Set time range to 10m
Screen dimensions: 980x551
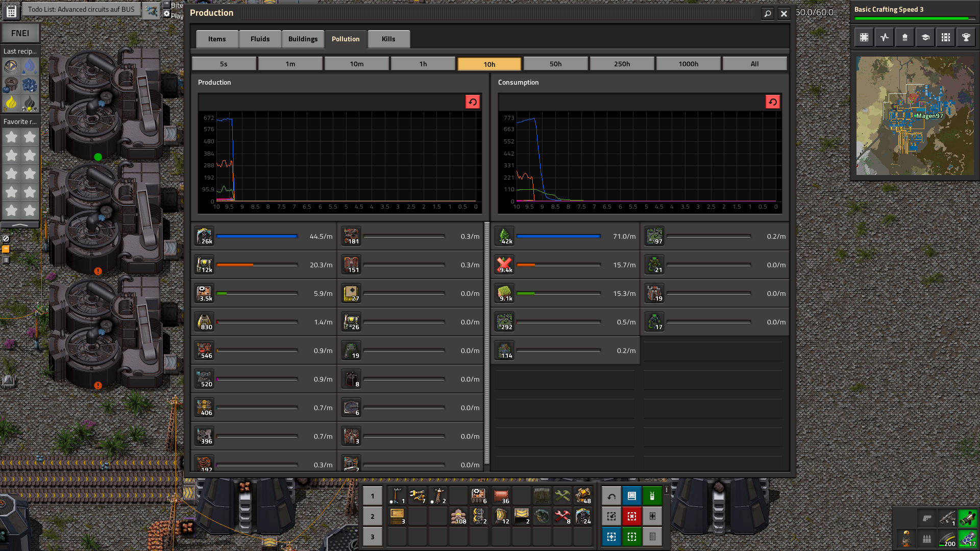[x=356, y=64]
